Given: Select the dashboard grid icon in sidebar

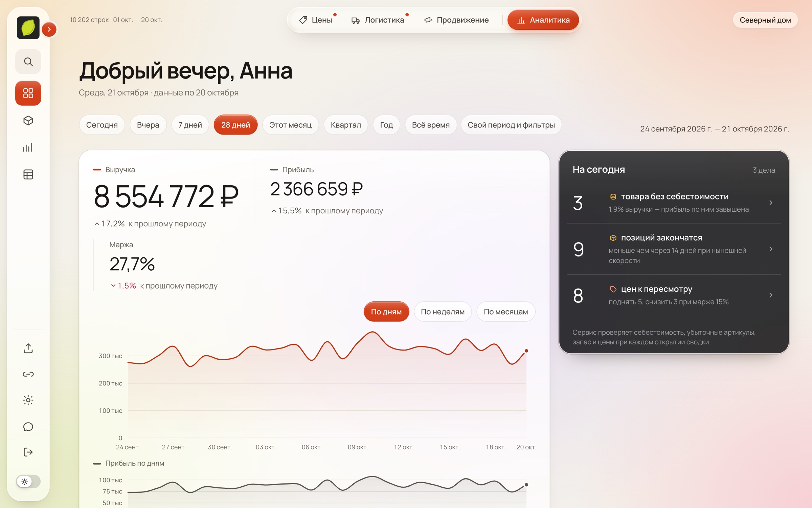Looking at the screenshot, I should [28, 93].
